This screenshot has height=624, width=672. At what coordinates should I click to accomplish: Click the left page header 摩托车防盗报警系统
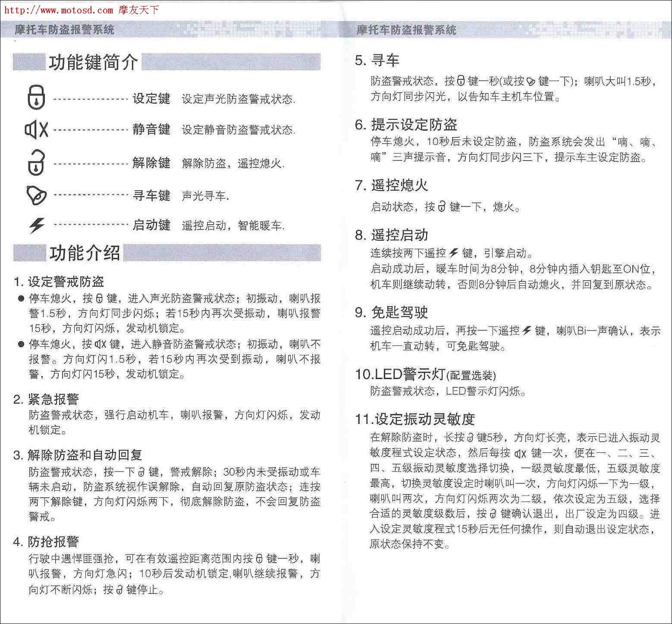tap(64, 30)
